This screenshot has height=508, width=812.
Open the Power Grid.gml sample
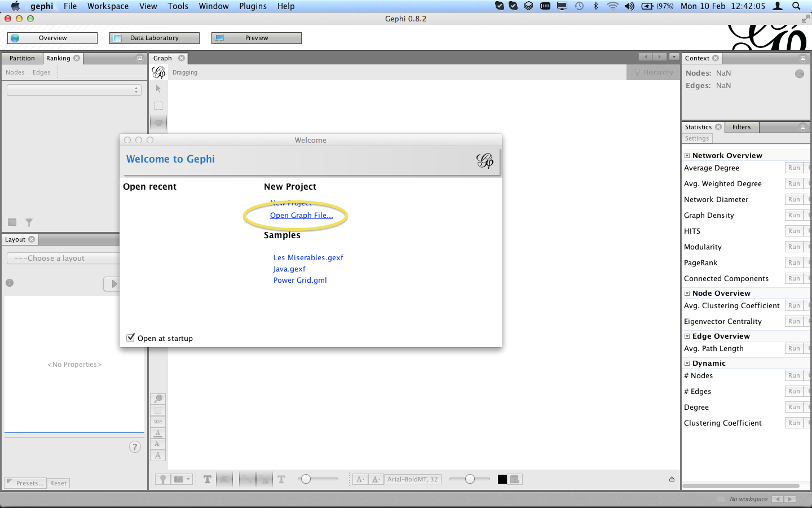pyautogui.click(x=300, y=280)
